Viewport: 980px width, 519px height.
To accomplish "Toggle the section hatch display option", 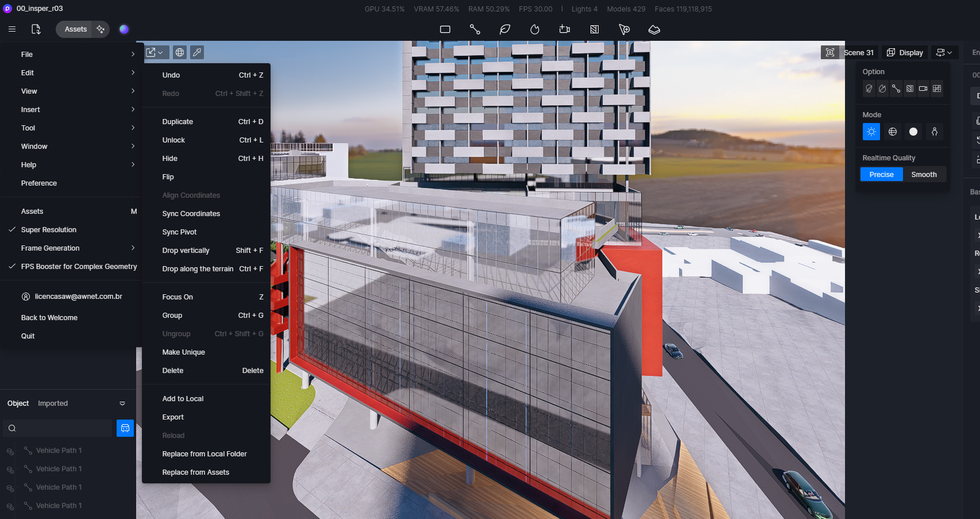I will click(910, 89).
